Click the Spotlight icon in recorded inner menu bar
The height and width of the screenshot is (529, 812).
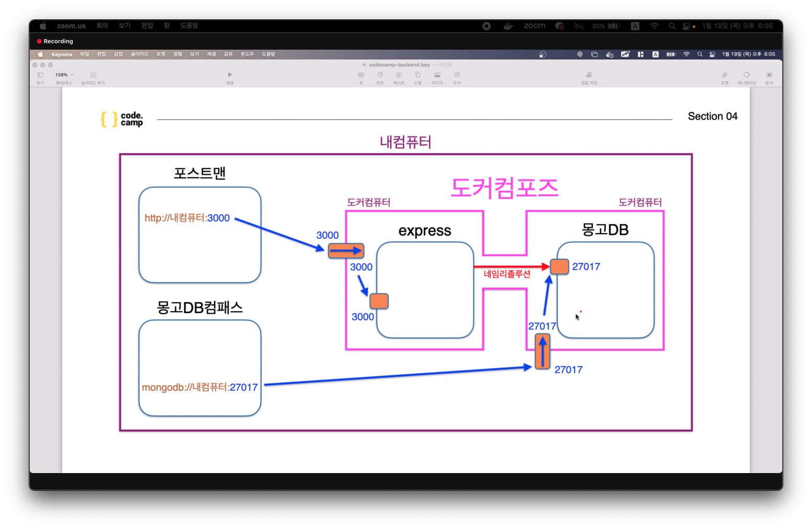click(700, 54)
